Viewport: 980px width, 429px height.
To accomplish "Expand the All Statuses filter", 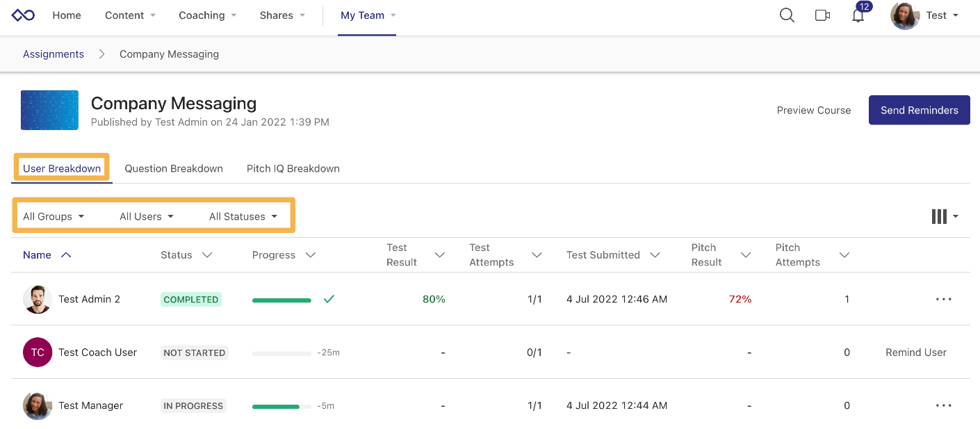I will 243,216.
